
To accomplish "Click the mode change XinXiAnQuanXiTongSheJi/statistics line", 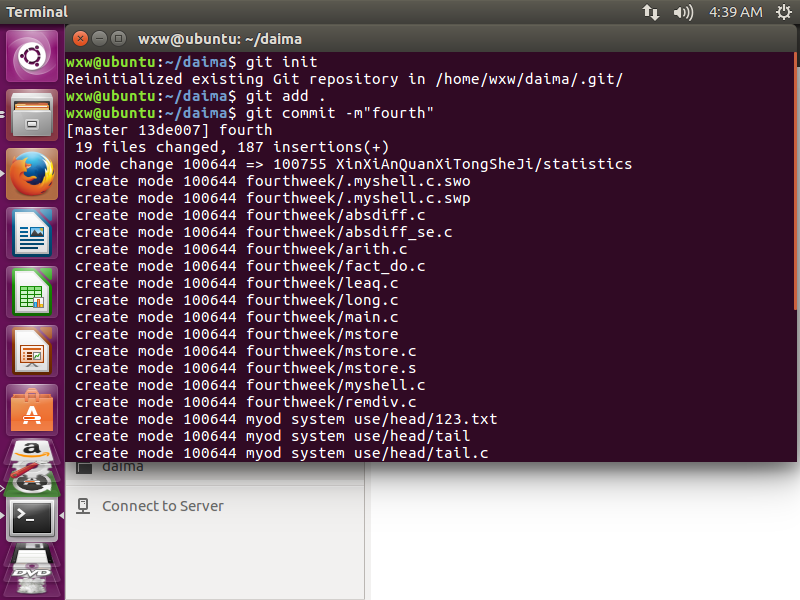I will 353,164.
